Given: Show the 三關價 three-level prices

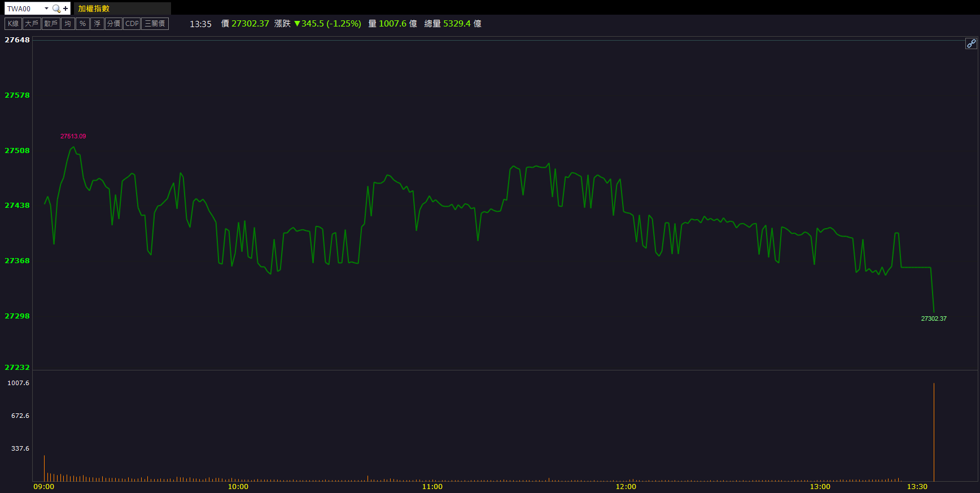Looking at the screenshot, I should coord(155,24).
